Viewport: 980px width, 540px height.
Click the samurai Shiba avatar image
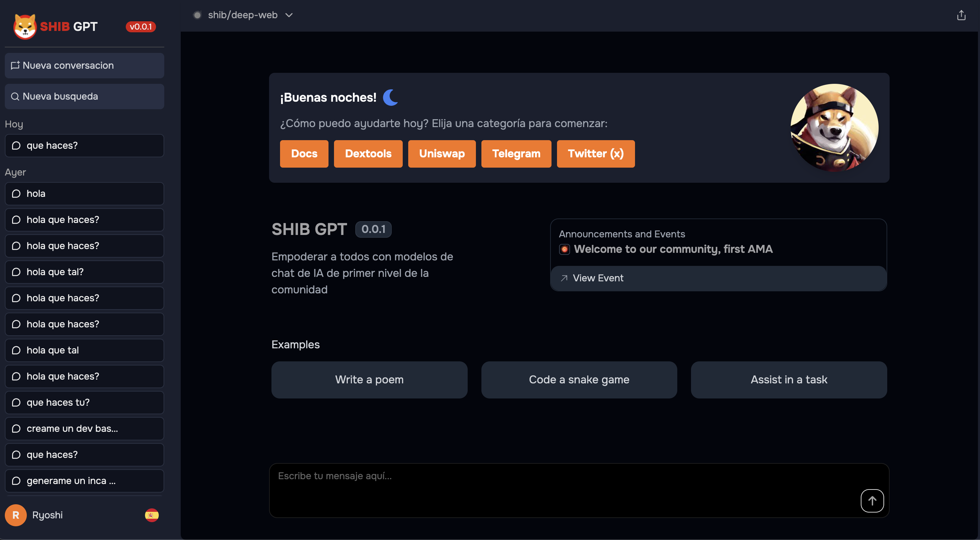[x=834, y=127]
